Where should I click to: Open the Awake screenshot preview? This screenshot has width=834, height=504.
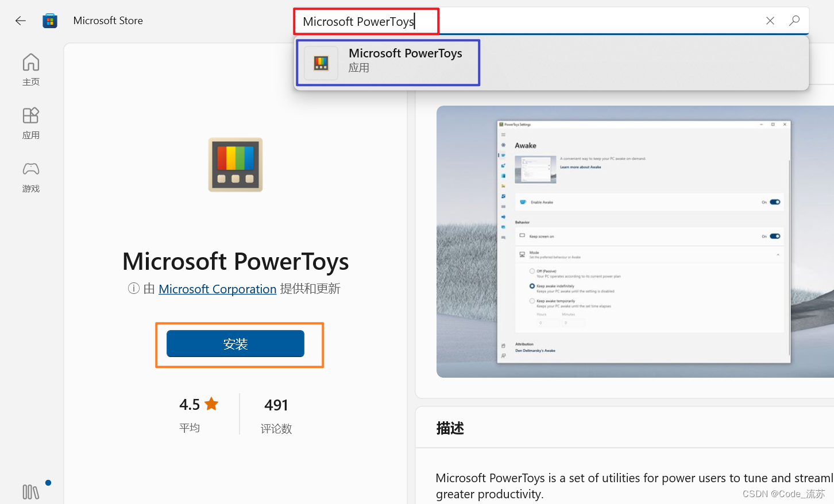tap(635, 242)
